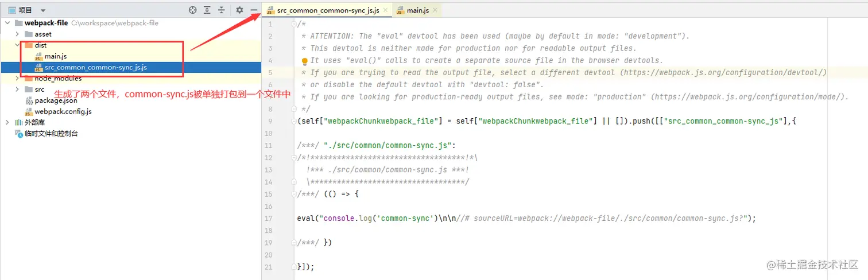Click the Collapse All icon in the project toolbar
The height and width of the screenshot is (280, 868).
pos(221,10)
